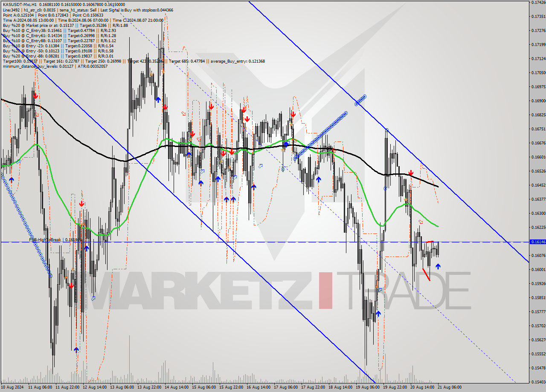Image resolution: width=546 pixels, height=392 pixels.
Task: Click the 0.15403 price scale label
Action: coord(538,382)
